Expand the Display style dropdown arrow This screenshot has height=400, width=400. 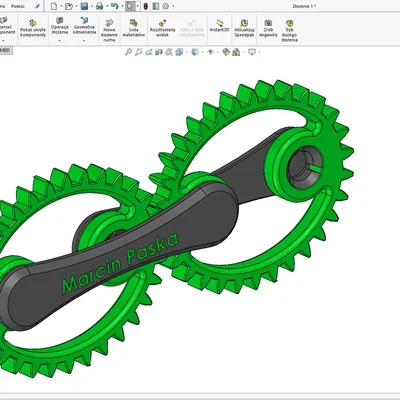pyautogui.click(x=202, y=52)
